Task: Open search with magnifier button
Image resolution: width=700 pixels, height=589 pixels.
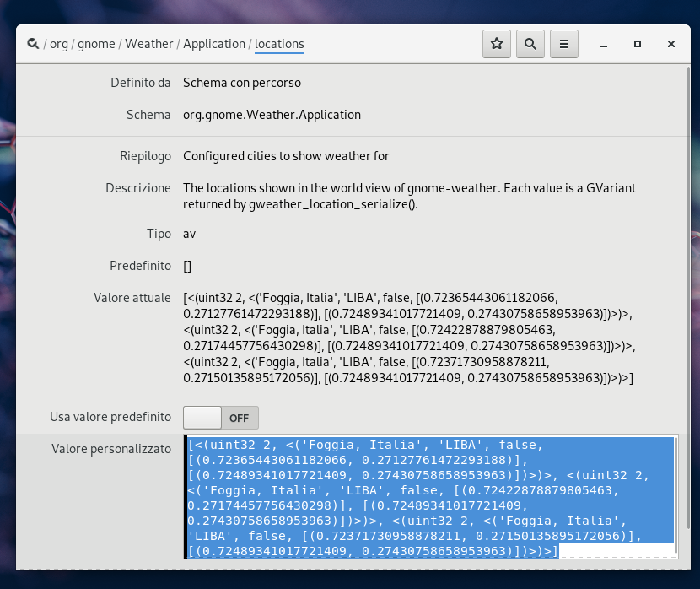Action: (530, 44)
